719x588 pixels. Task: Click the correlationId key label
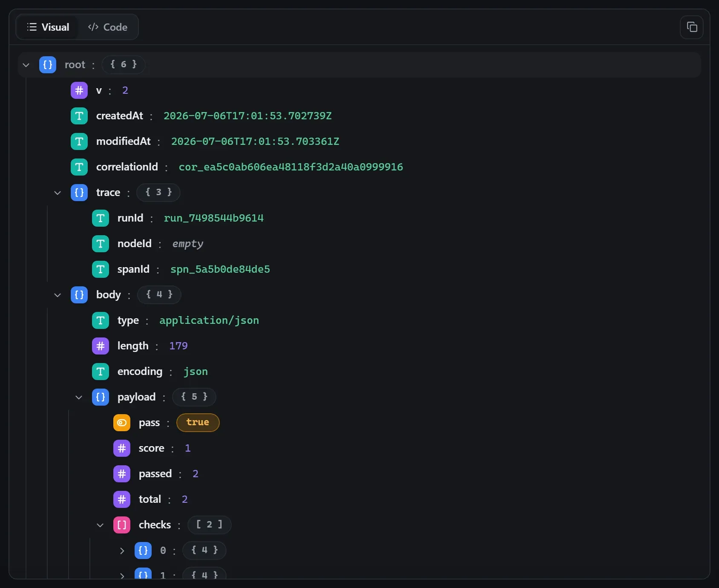127,167
